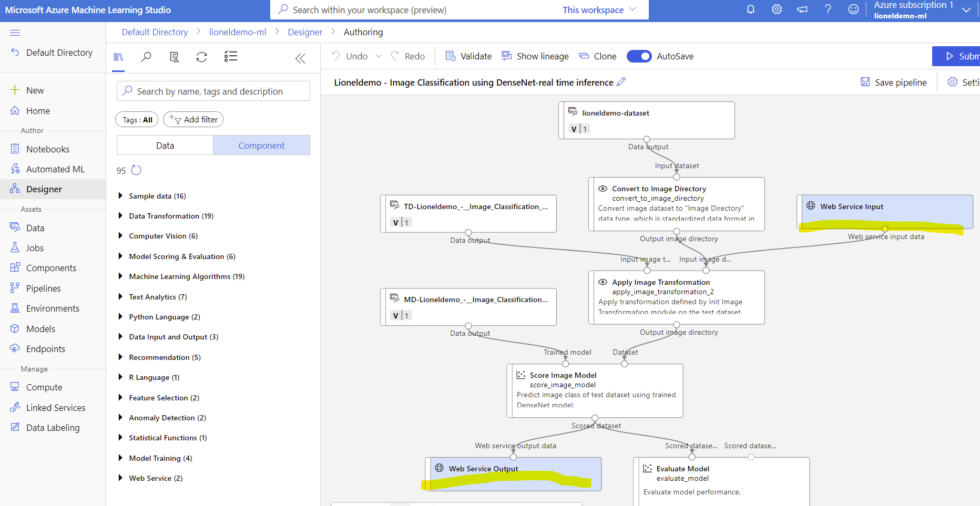Click the magnifier search icon in panel

pos(146,57)
